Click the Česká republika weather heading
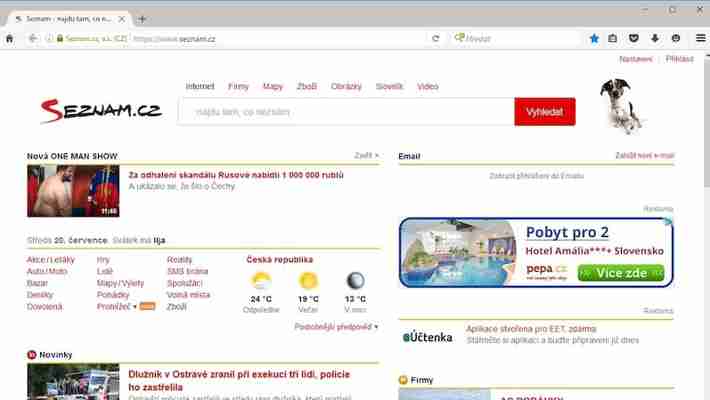The image size is (710, 400). coord(279,260)
